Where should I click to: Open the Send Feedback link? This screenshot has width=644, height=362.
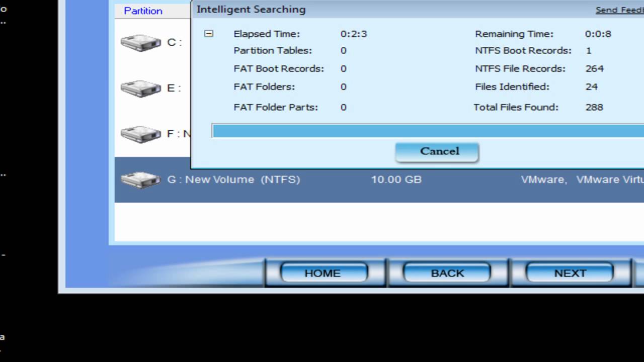[620, 10]
